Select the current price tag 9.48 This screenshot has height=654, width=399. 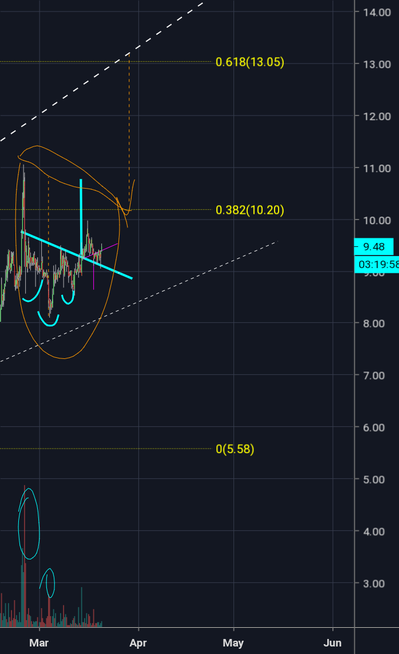pos(374,247)
